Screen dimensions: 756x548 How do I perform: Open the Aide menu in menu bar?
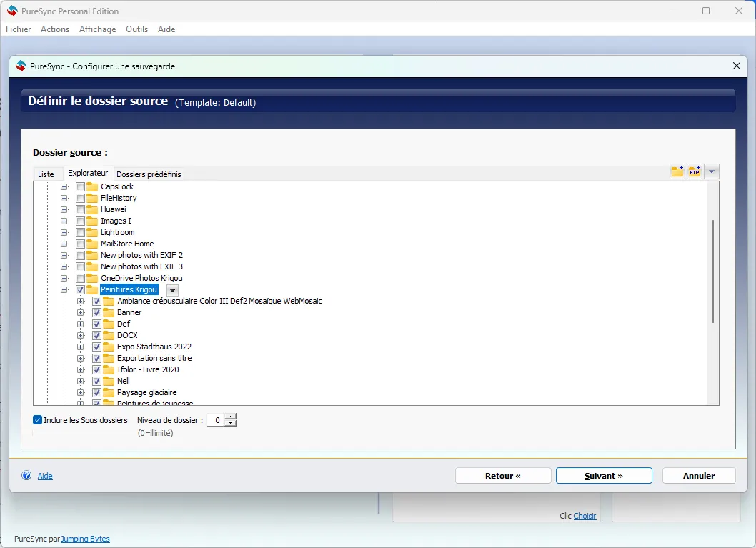[166, 29]
